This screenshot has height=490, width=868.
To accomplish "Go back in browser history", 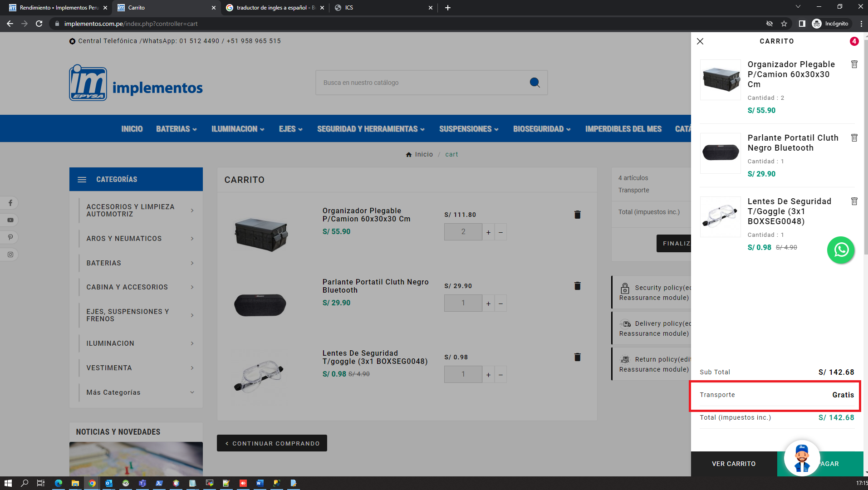I will [x=10, y=24].
